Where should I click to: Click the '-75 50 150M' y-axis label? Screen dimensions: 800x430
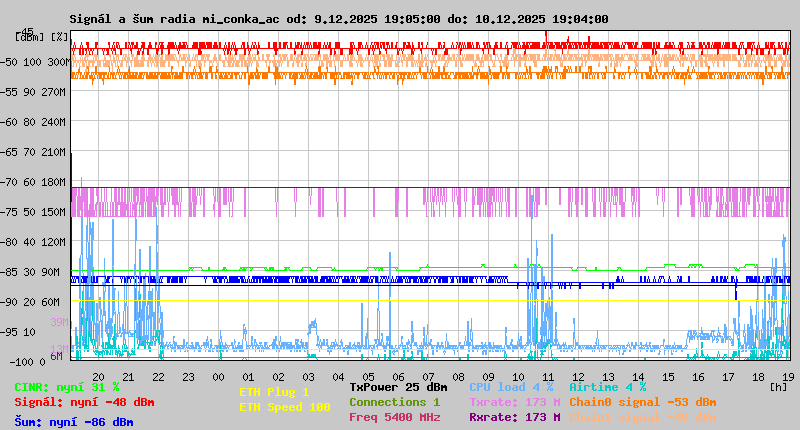point(33,212)
